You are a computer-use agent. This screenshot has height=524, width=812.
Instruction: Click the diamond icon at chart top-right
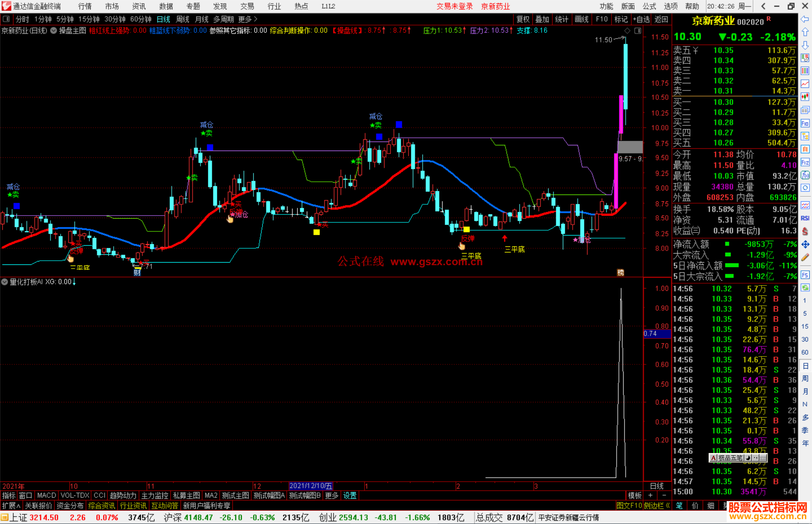[627, 31]
